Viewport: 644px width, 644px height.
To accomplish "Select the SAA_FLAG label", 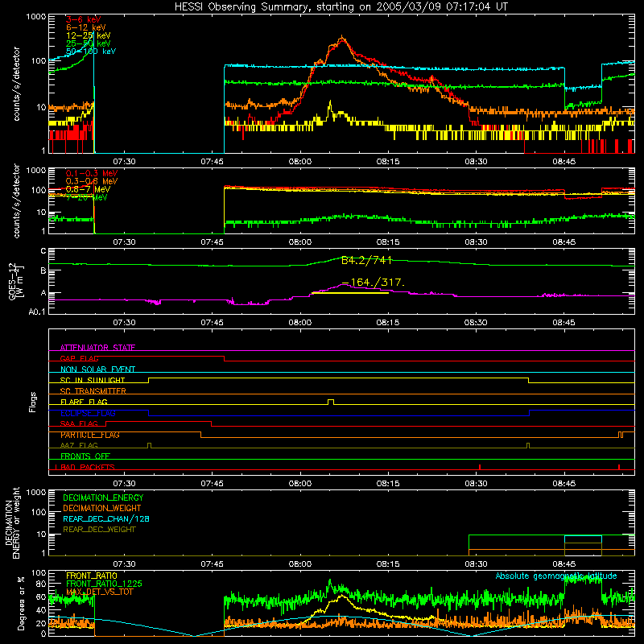I will [x=79, y=423].
